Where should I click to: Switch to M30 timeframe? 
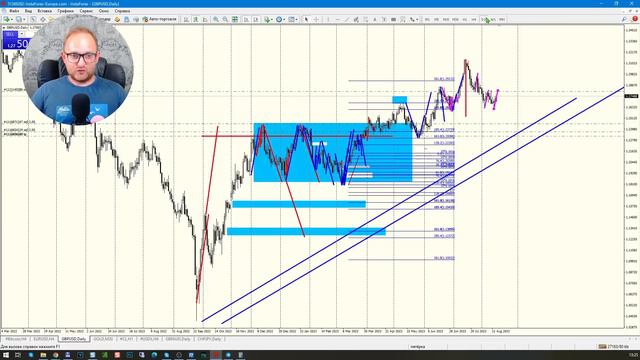455,19
